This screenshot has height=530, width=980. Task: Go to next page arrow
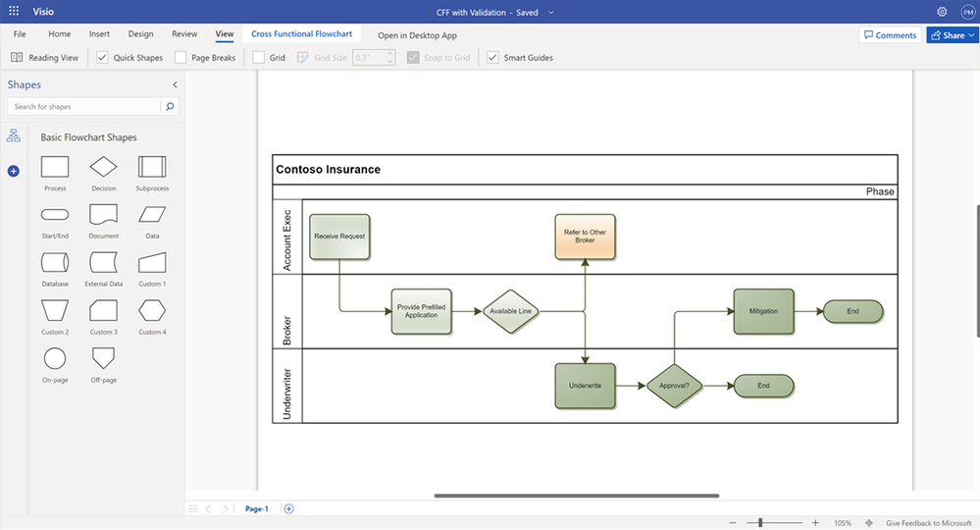pos(226,508)
